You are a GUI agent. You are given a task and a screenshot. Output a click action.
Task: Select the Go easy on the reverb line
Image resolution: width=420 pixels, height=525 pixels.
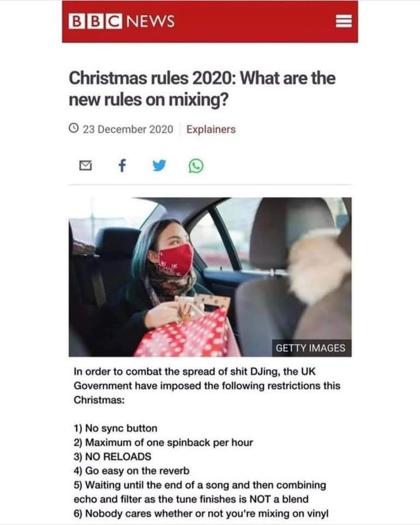pos(131,471)
